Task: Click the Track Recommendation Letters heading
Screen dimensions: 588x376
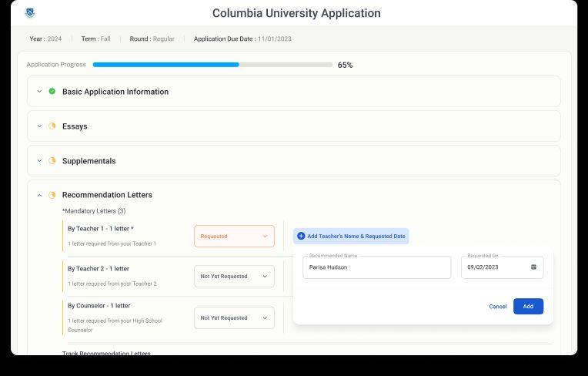Action: point(106,353)
